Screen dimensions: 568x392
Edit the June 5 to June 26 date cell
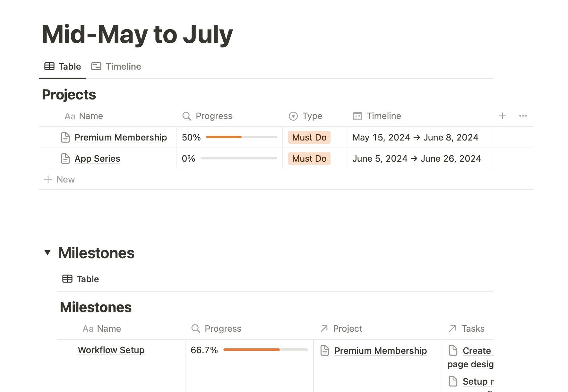pos(417,158)
